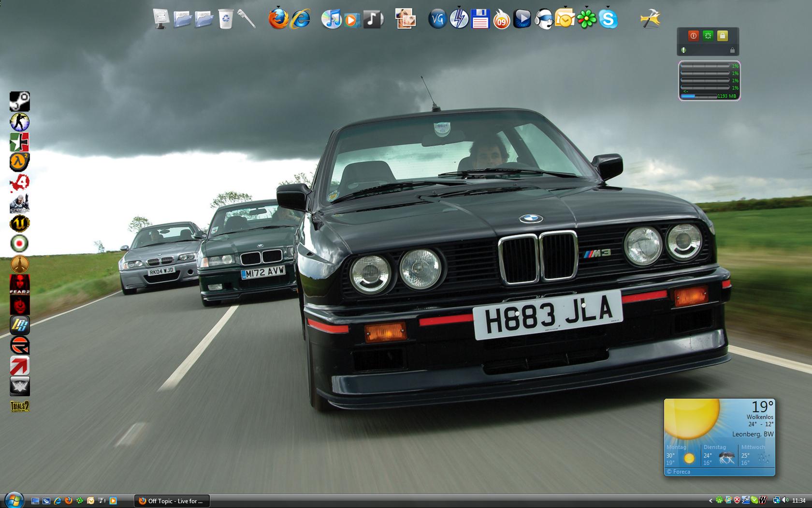This screenshot has width=812, height=508.
Task: Open the photo gallery dock icon
Action: (405, 19)
